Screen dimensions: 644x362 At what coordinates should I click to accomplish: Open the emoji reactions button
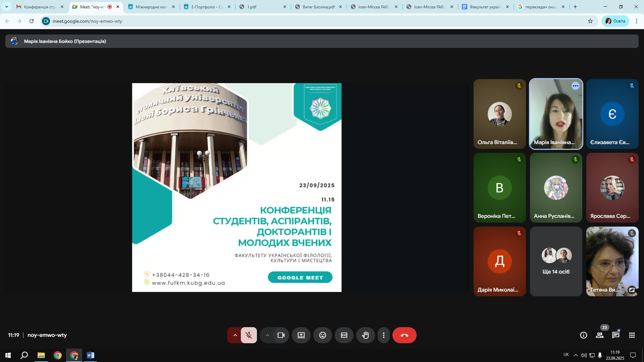[x=322, y=335]
